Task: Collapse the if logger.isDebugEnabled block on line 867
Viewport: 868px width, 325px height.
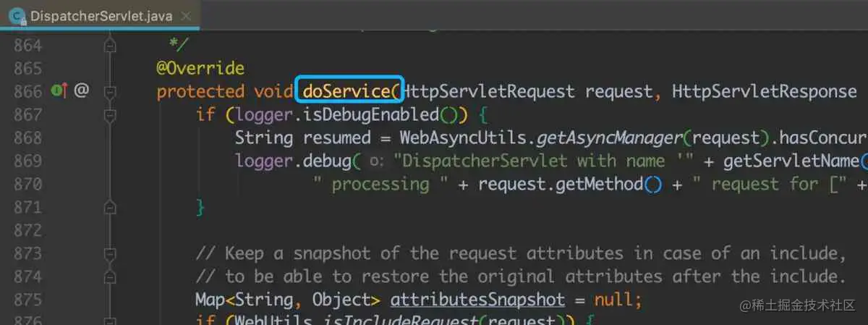Action: pyautogui.click(x=110, y=114)
